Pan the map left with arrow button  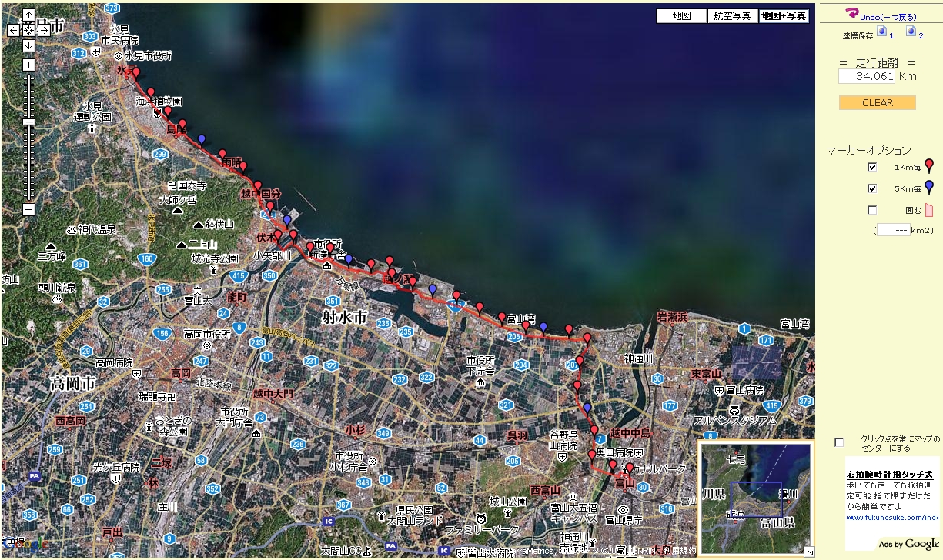coord(13,30)
